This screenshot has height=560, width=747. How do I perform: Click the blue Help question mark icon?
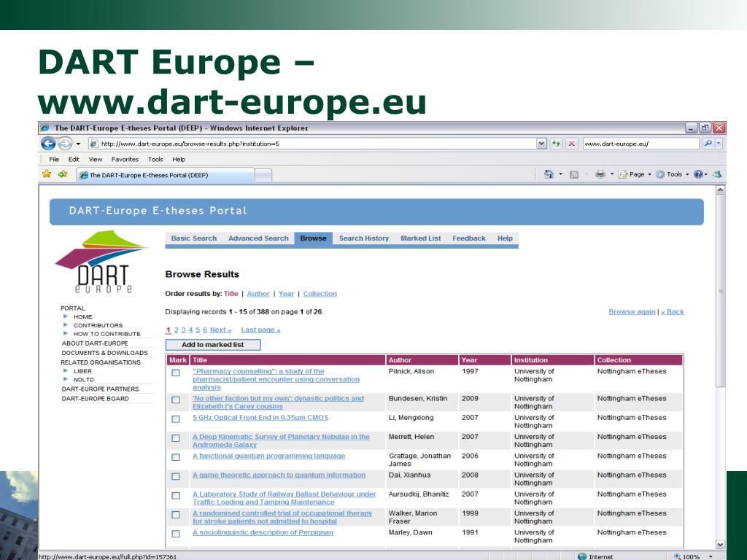698,174
